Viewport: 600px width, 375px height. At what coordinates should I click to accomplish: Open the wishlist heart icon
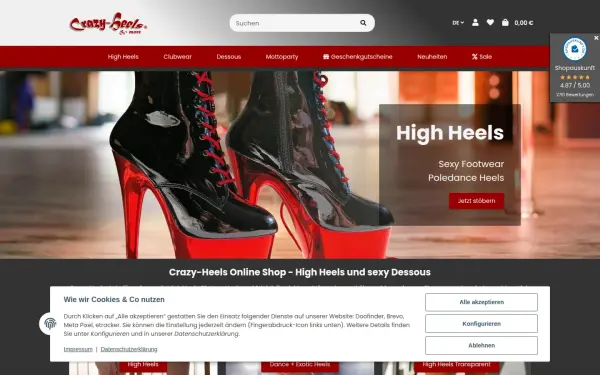(x=490, y=23)
